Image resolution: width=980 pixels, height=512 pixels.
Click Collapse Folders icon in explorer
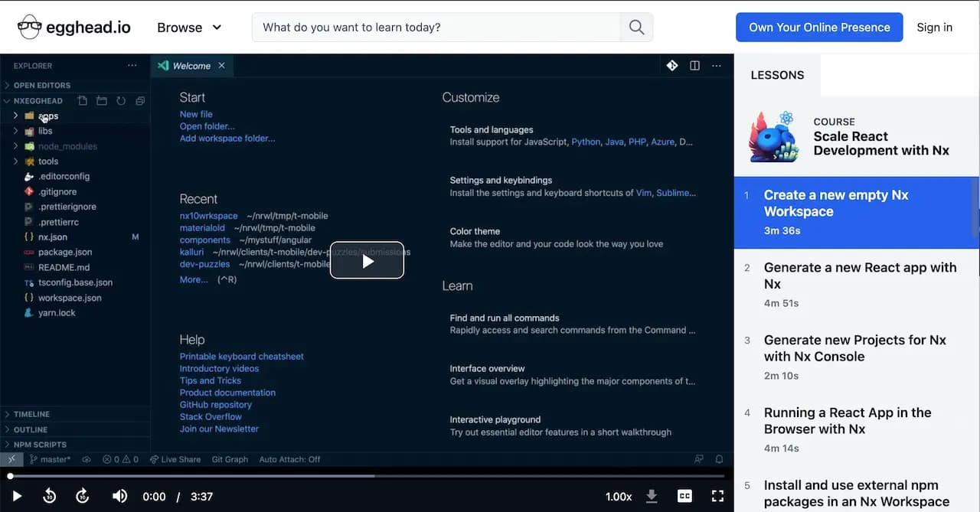[140, 101]
